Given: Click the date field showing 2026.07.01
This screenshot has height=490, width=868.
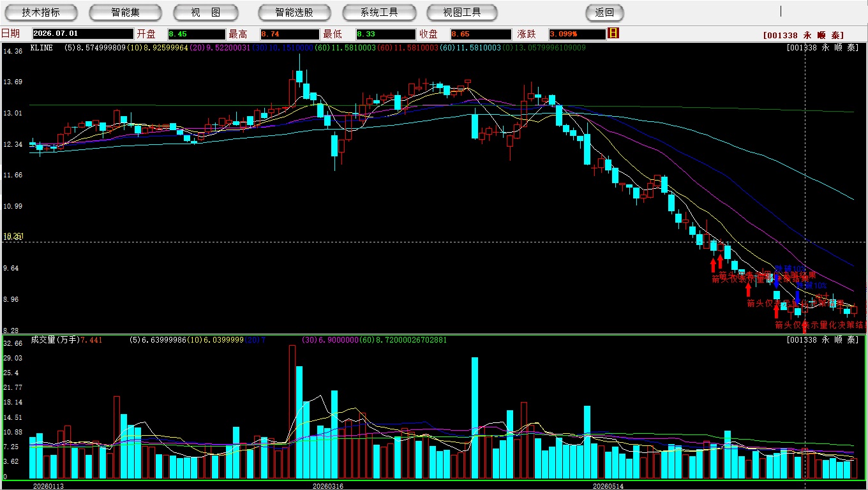Looking at the screenshot, I should coord(83,34).
